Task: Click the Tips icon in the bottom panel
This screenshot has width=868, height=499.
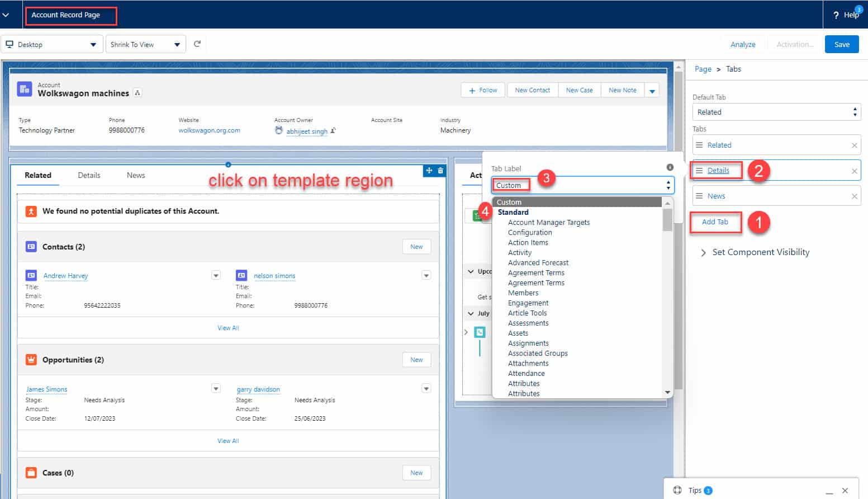Action: (x=677, y=489)
